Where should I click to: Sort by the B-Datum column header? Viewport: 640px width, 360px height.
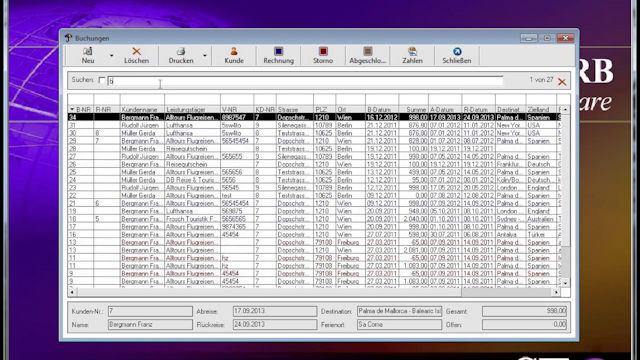click(382, 109)
